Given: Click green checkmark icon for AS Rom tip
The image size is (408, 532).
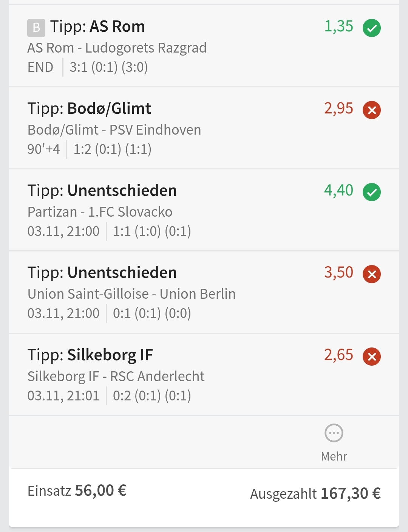Looking at the screenshot, I should click(x=372, y=28).
